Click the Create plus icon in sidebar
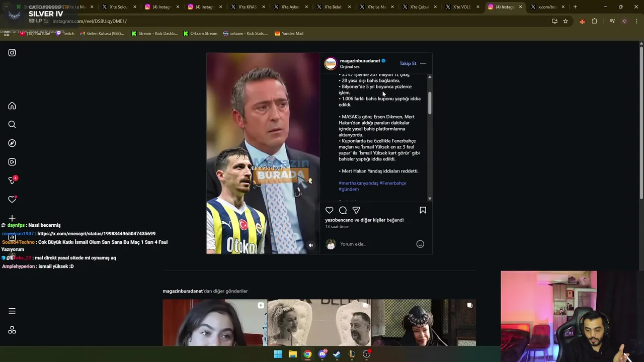 (x=12, y=218)
